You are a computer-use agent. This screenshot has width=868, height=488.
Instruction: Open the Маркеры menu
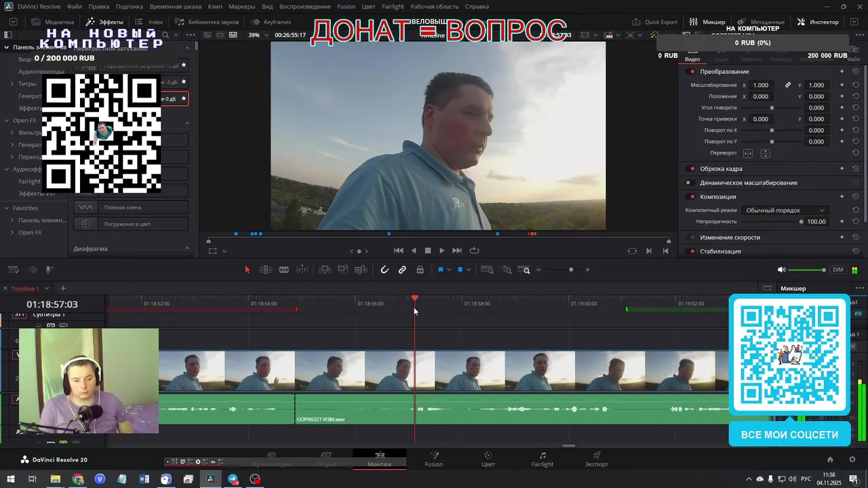coord(242,6)
